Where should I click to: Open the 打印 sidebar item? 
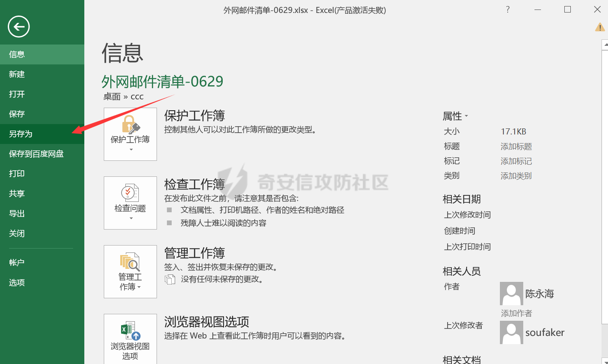click(x=42, y=174)
